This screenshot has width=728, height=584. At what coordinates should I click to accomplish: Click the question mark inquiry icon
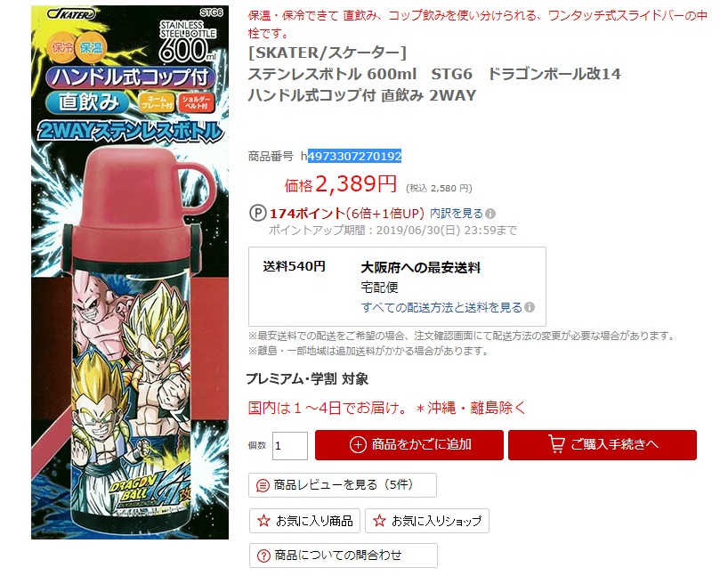click(263, 556)
